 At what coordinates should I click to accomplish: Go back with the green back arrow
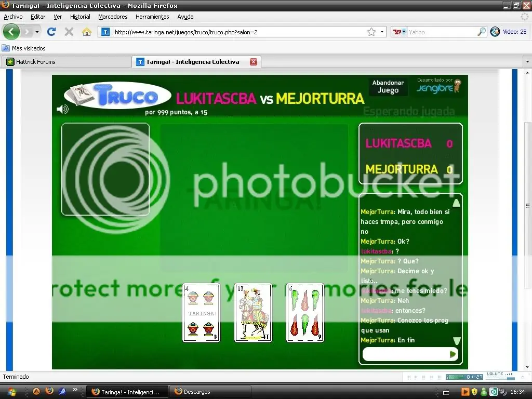11,32
